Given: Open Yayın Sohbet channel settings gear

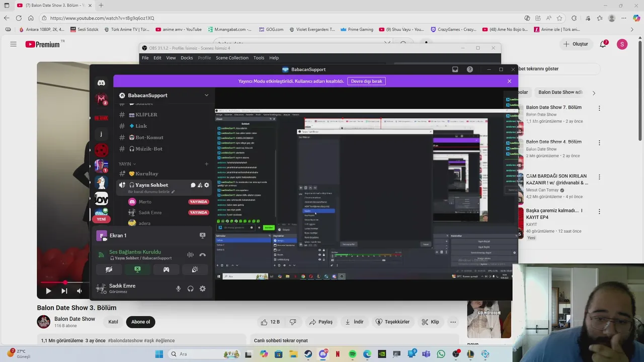Looking at the screenshot, I should (207, 185).
